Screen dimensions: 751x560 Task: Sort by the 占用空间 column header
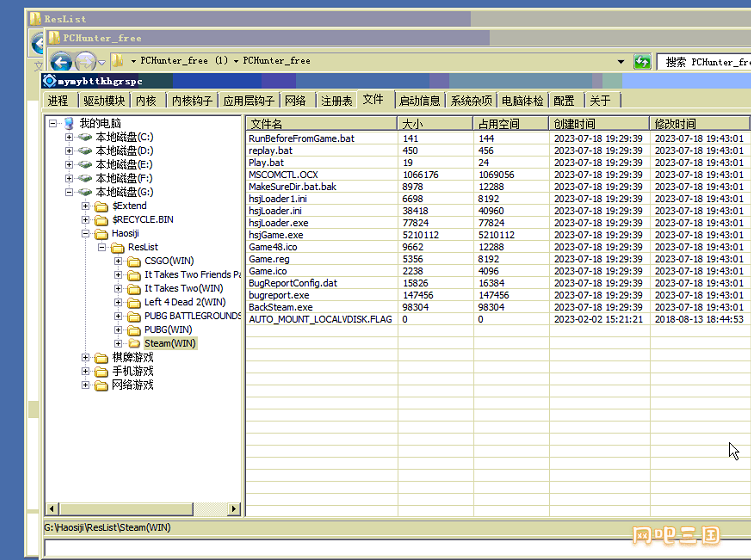coord(511,124)
